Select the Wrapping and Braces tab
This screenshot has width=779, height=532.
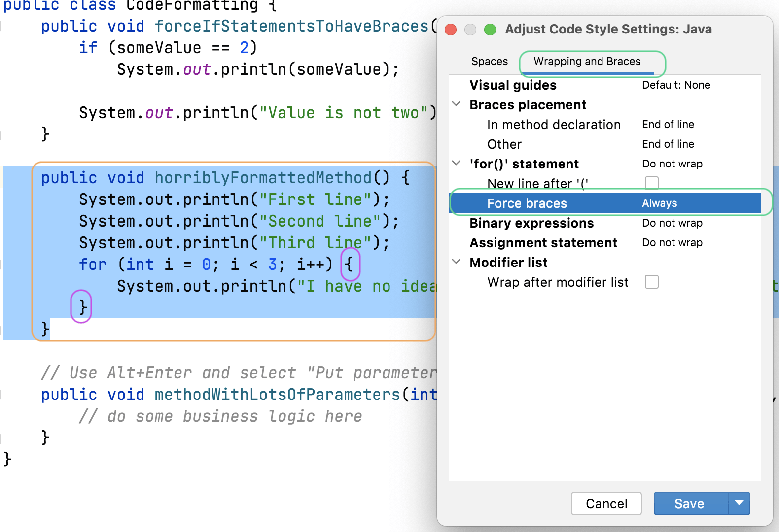[587, 62]
